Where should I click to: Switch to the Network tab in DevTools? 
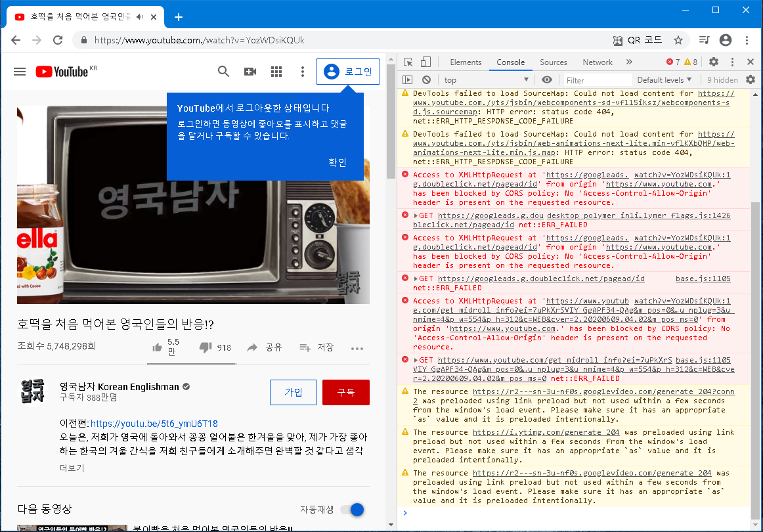(x=597, y=61)
